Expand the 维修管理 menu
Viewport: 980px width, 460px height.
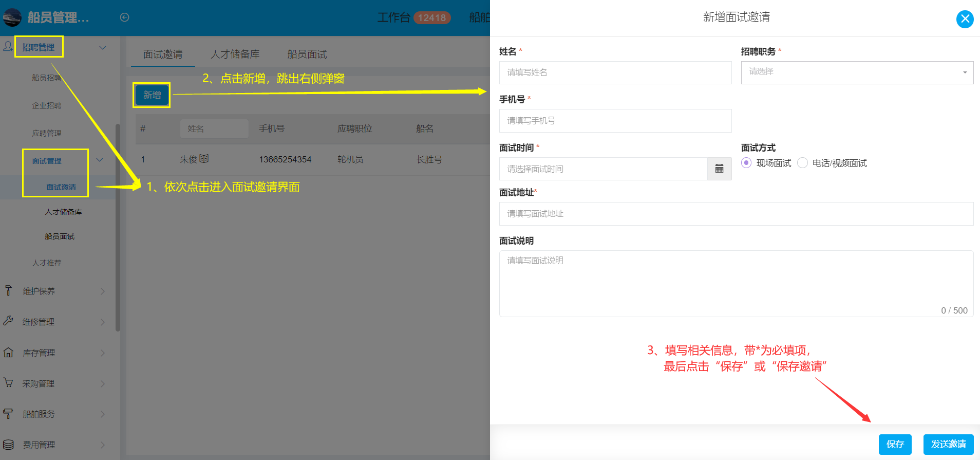pos(103,322)
